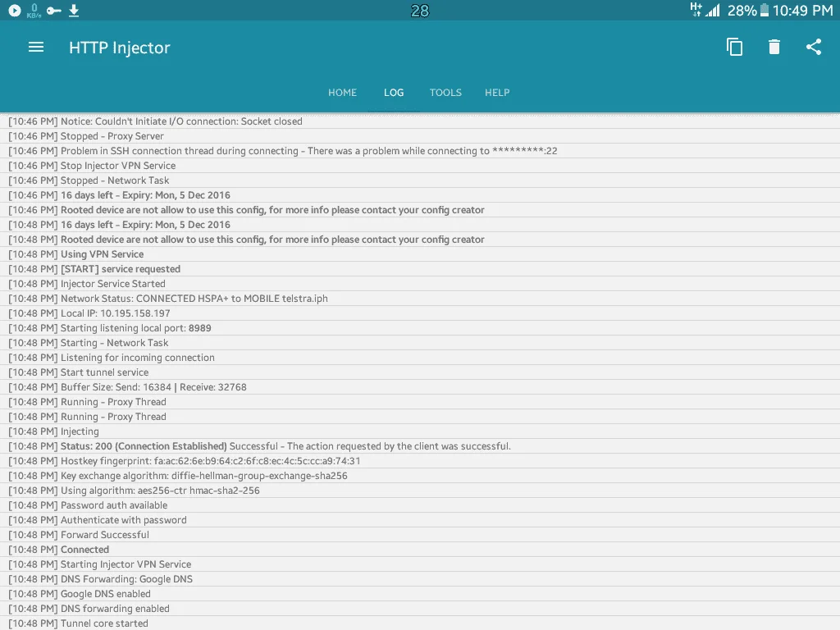
Task: Switch to the HOME tab
Action: 342,92
